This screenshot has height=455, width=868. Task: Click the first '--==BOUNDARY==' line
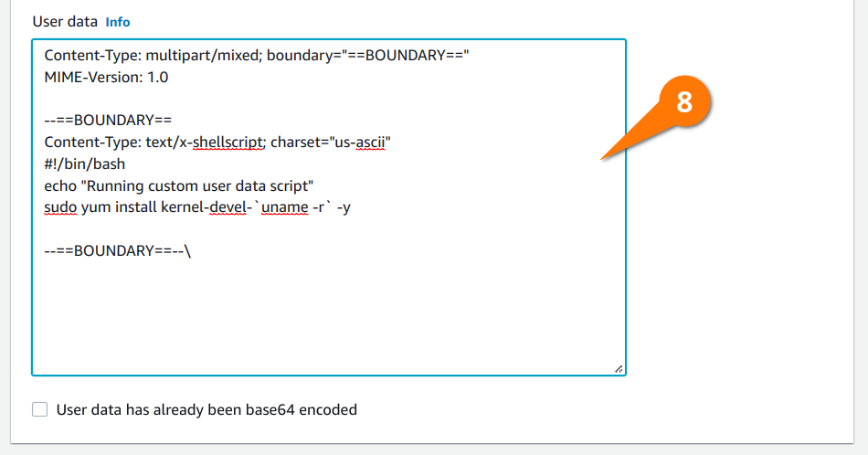tap(108, 120)
